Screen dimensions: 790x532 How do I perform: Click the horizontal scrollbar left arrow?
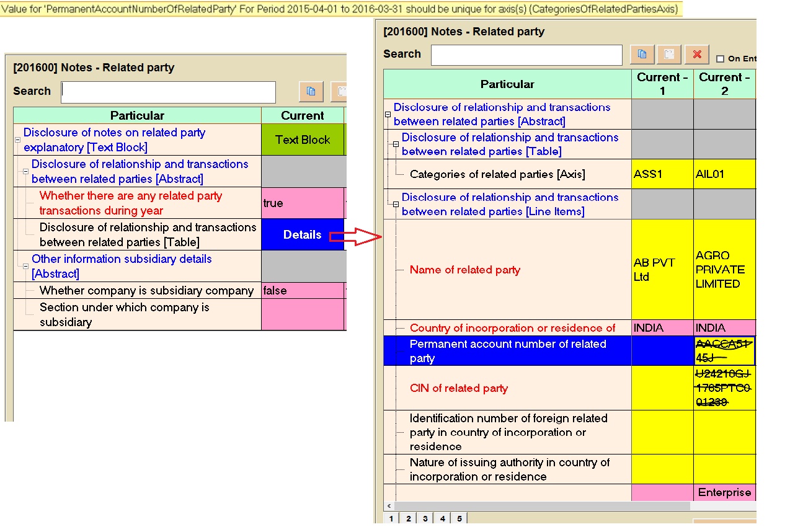pos(388,506)
